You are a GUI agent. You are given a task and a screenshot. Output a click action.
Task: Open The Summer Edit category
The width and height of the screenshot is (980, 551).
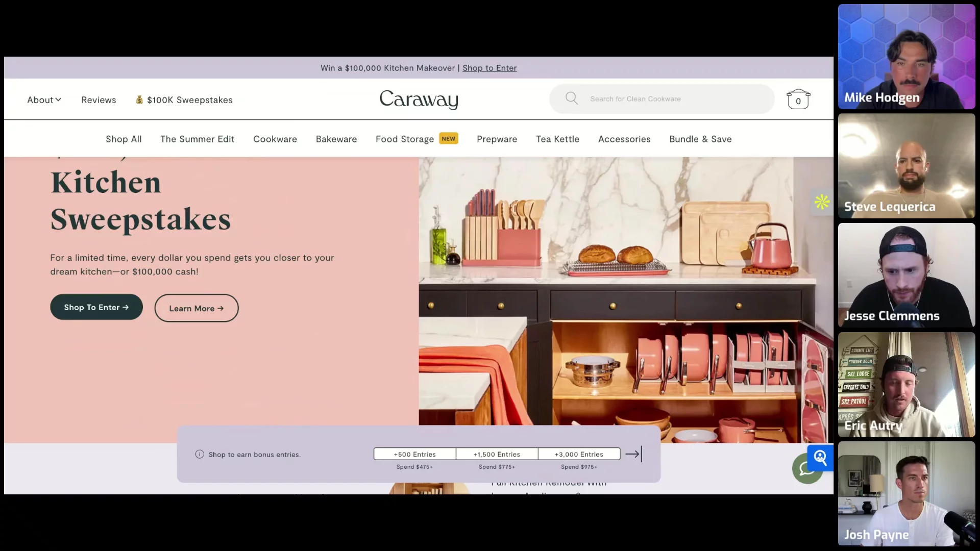(197, 139)
